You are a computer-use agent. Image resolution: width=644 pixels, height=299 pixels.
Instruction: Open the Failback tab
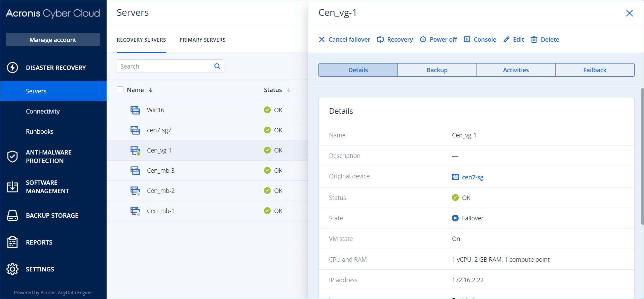click(x=595, y=70)
